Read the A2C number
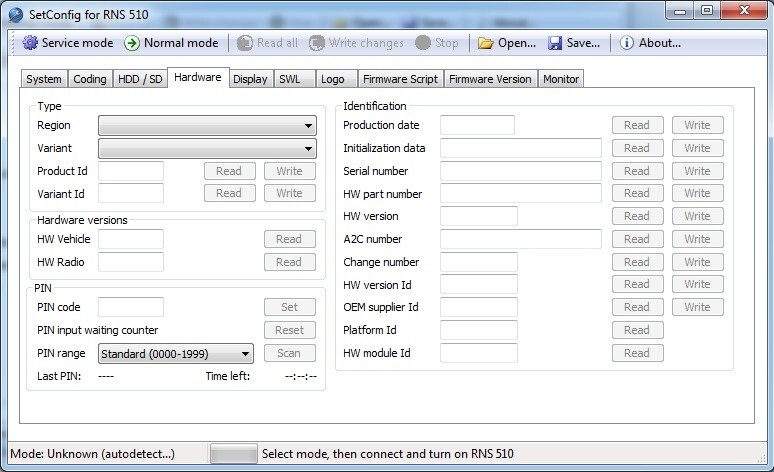The width and height of the screenshot is (774, 472). coord(638,239)
